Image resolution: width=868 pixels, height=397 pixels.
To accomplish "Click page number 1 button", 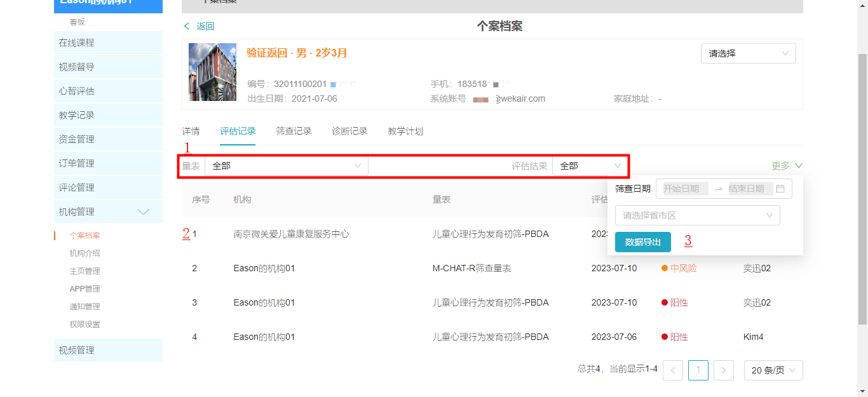I will (x=698, y=370).
